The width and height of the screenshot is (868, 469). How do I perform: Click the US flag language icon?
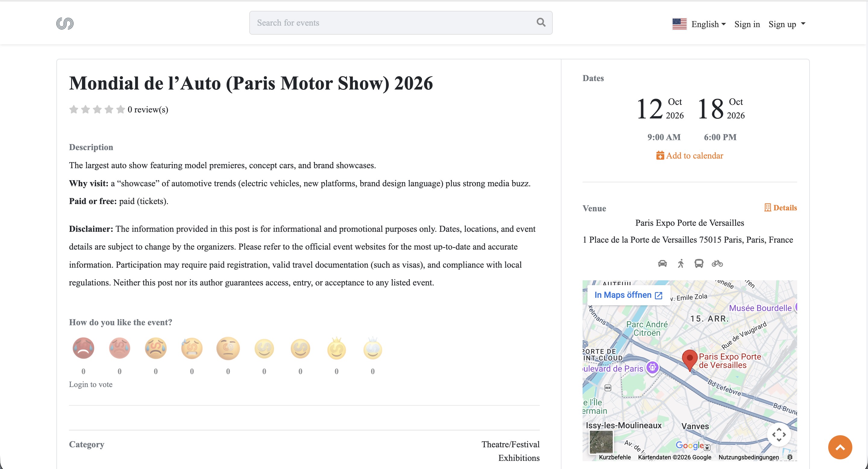(679, 24)
